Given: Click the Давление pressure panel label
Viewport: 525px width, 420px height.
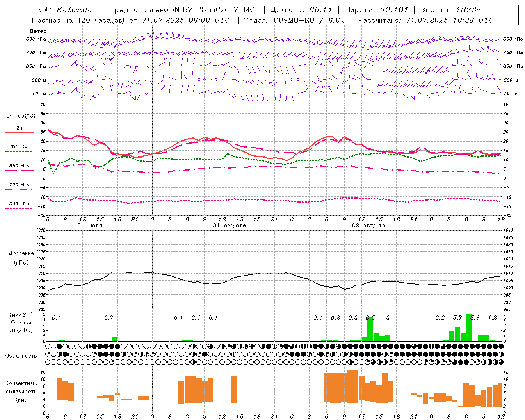Looking at the screenshot, I should point(21,253).
